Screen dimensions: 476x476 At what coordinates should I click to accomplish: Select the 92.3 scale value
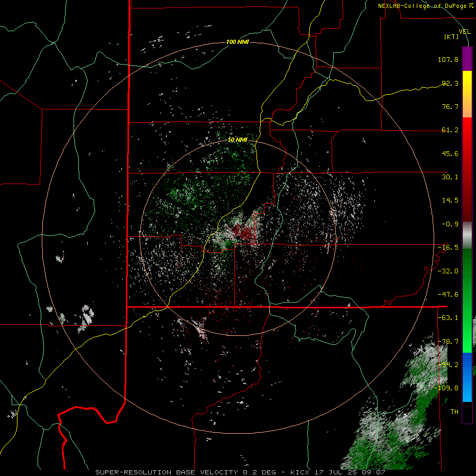click(x=450, y=83)
